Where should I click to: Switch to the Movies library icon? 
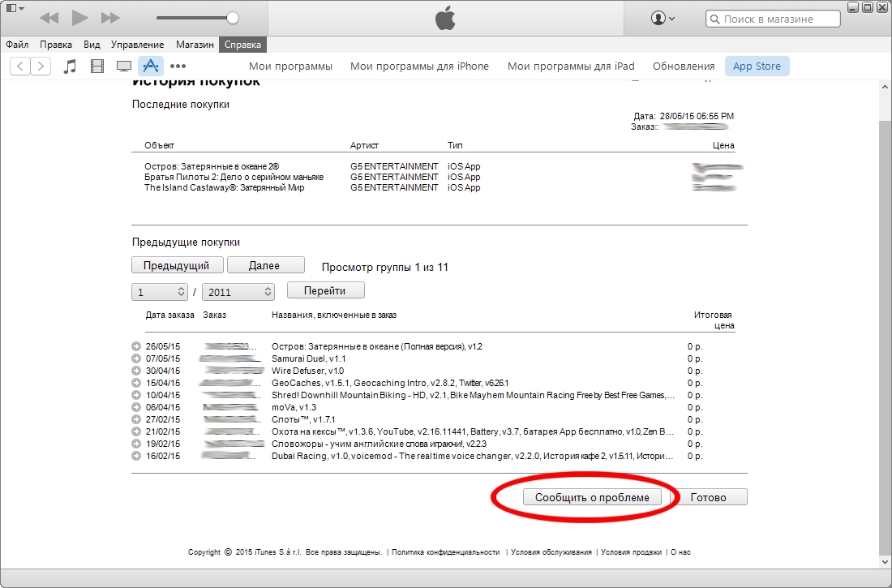(x=97, y=66)
